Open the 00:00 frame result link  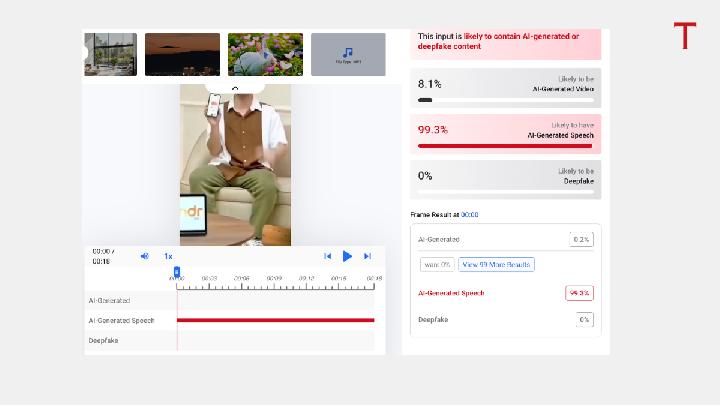tap(469, 214)
